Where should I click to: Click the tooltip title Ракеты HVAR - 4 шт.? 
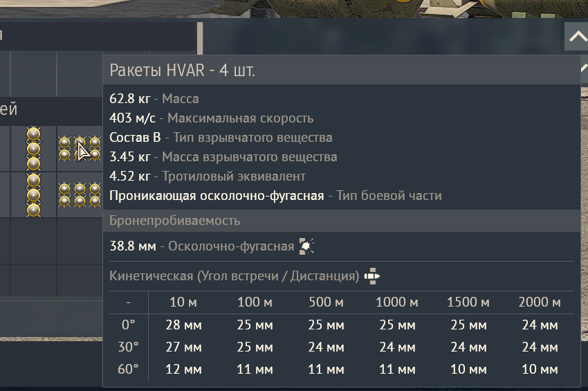[182, 71]
